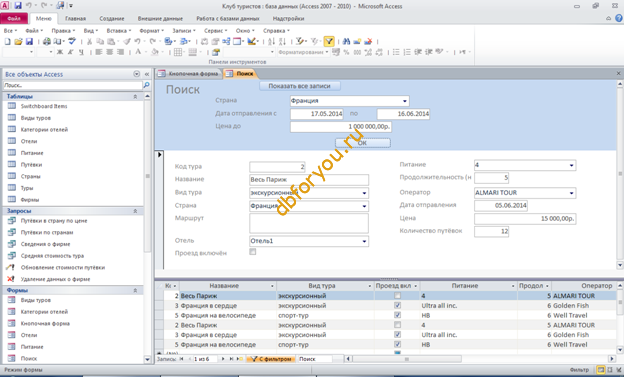This screenshot has height=377, width=624.
Task: Click the Paste clipboard icon
Action: (111, 41)
